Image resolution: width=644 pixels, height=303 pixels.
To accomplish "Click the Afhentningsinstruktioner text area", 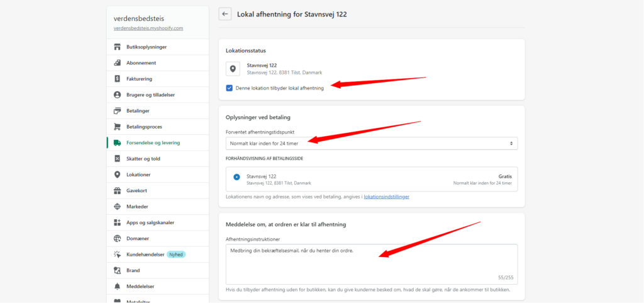I will [371, 264].
